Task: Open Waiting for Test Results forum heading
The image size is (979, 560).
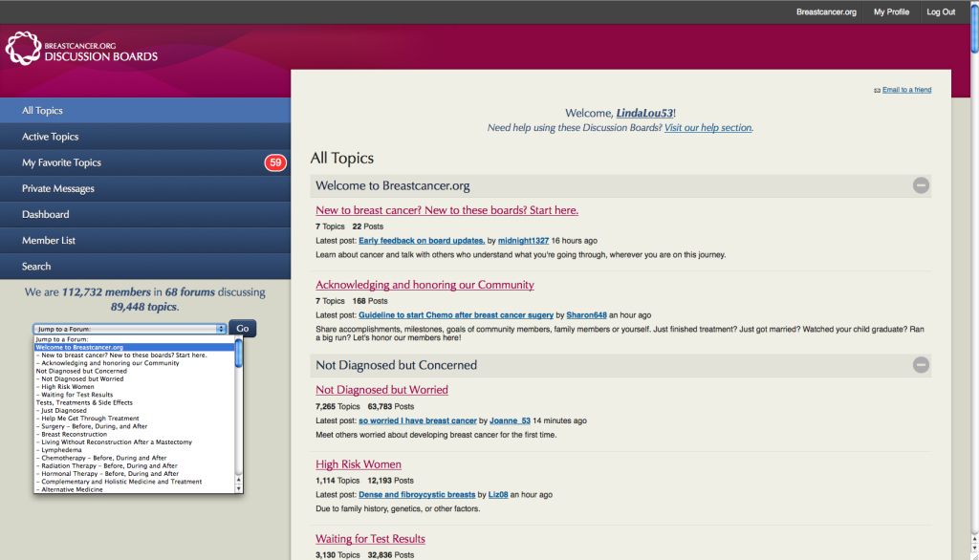Action: point(370,539)
